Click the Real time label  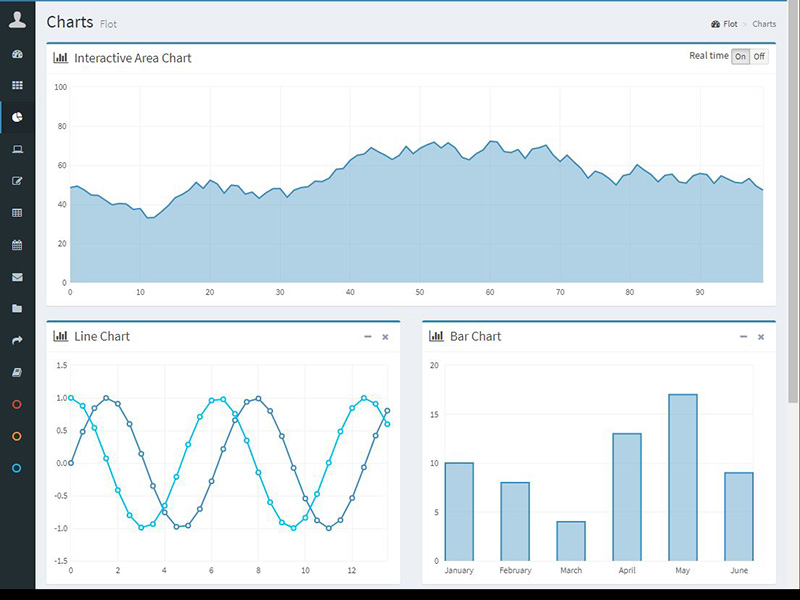coord(709,56)
